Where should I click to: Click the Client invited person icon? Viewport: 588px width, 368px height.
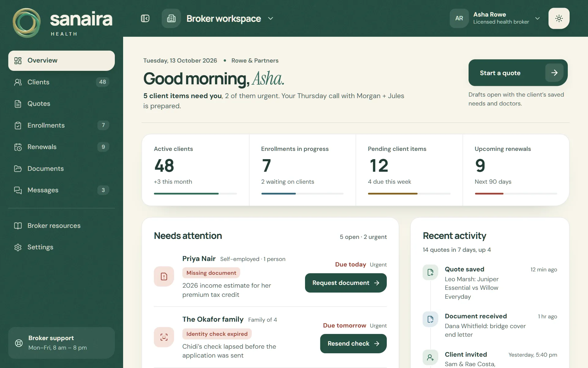point(430,358)
